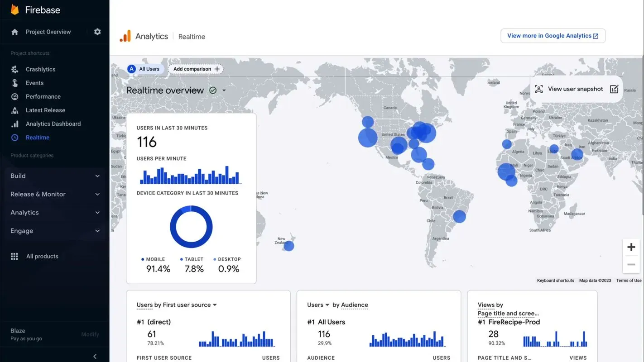Open the Realtime overview dropdown arrow
The width and height of the screenshot is (644, 362).
pyautogui.click(x=224, y=90)
